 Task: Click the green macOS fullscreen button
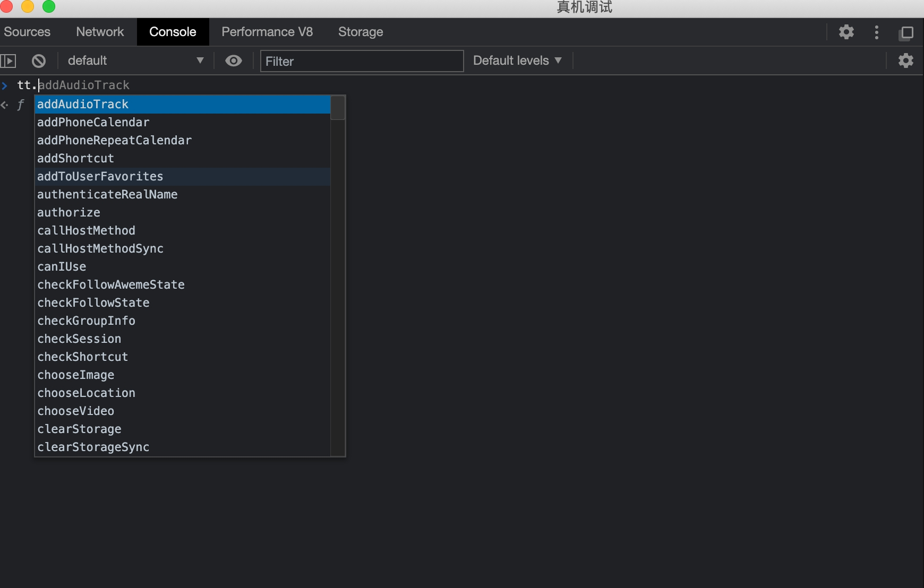(49, 6)
